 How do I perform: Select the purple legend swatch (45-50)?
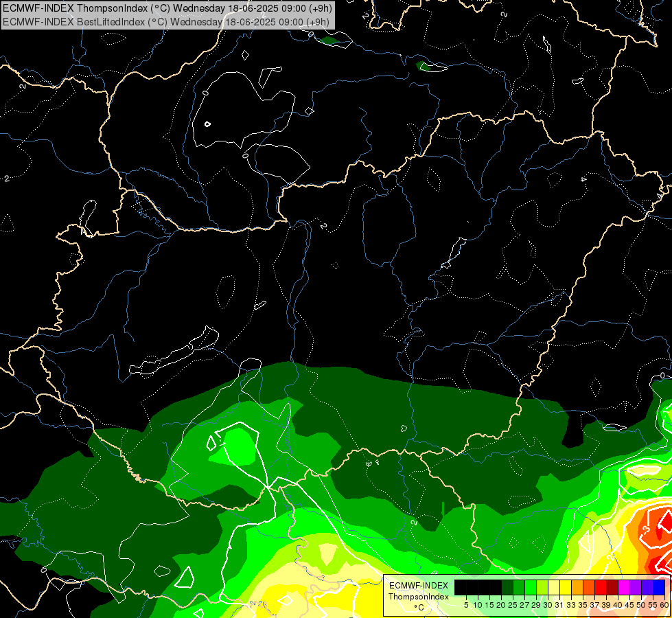coord(636,588)
